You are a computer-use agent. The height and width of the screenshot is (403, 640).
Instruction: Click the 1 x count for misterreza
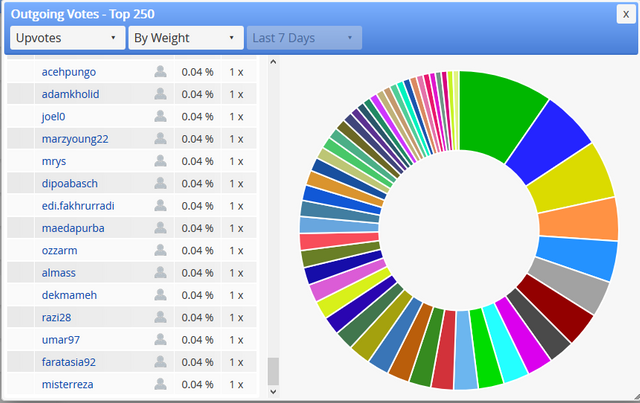point(236,385)
